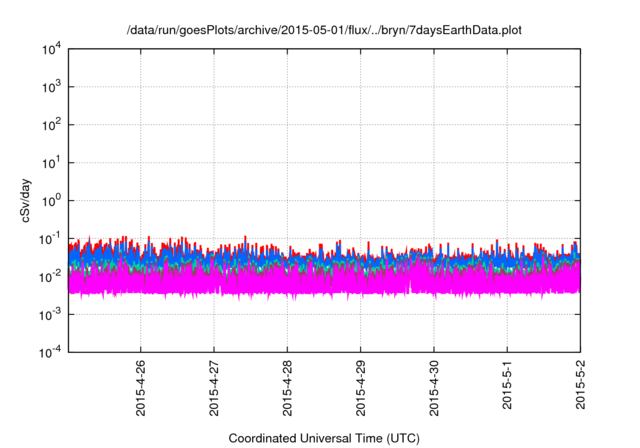
Task: Click the 10^1 y-axis tick label
Action: click(52, 163)
